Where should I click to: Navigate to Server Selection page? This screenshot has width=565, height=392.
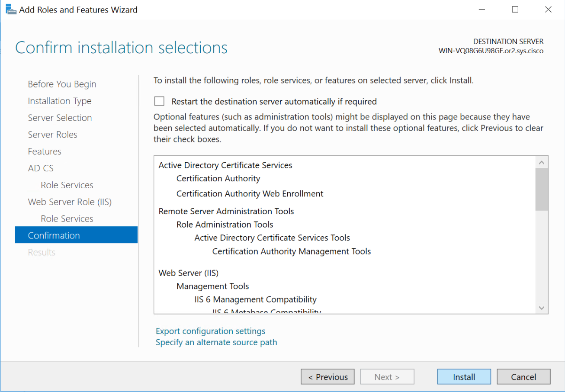click(60, 118)
